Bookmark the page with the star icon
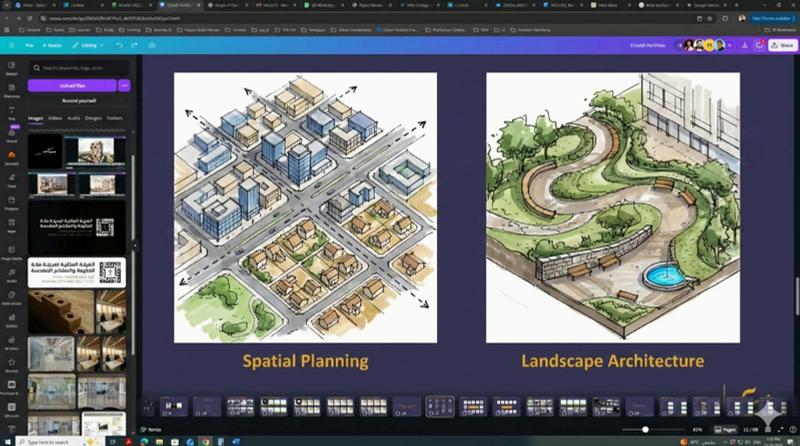The height and width of the screenshot is (446, 800). (x=709, y=18)
